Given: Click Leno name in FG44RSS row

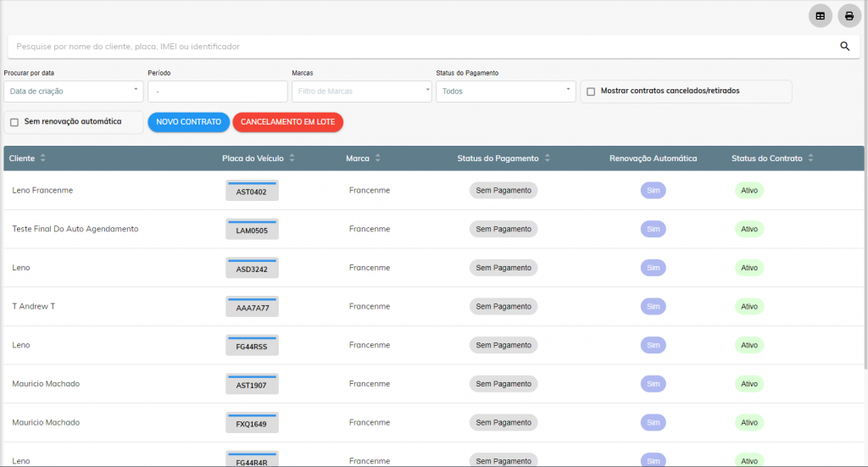Looking at the screenshot, I should 21,345.
